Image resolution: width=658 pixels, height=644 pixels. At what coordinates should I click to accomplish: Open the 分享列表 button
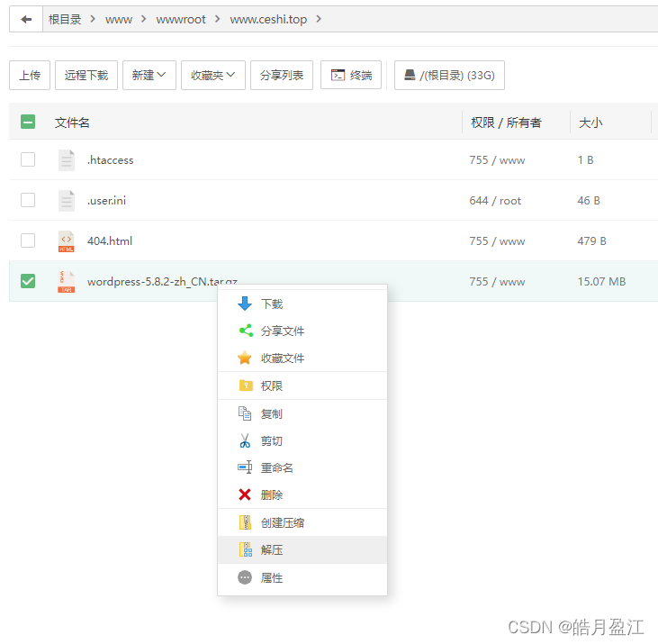coord(282,75)
